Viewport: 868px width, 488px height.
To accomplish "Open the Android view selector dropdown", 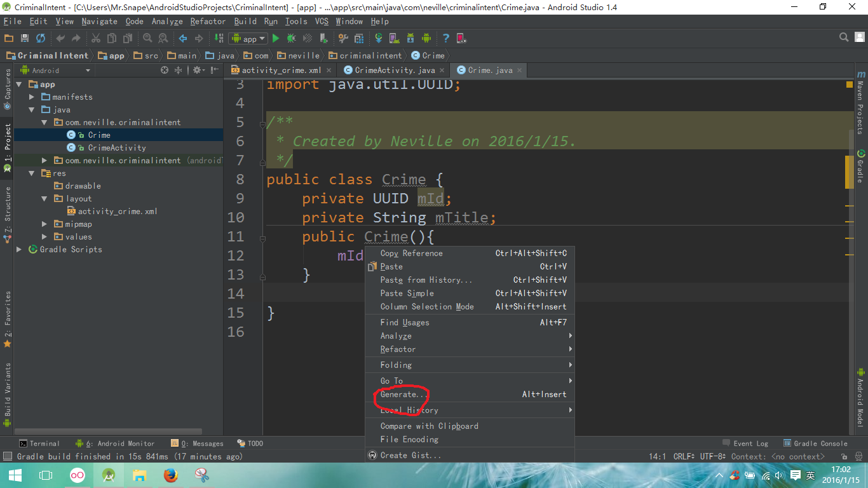I will pyautogui.click(x=57, y=71).
